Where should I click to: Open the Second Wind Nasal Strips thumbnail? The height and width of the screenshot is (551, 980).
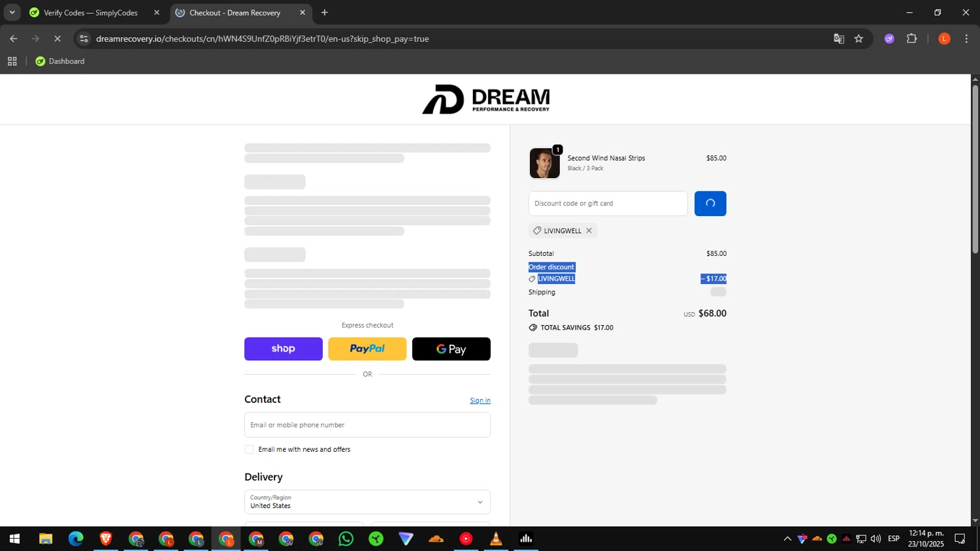[544, 163]
